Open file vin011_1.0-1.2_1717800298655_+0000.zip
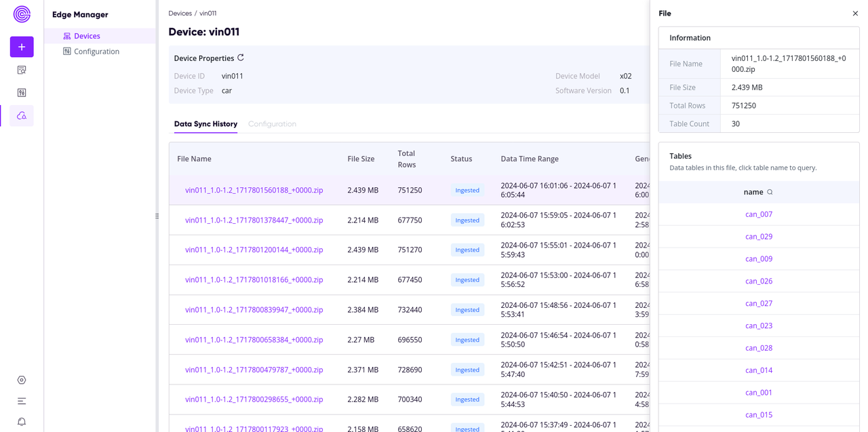 (x=254, y=399)
